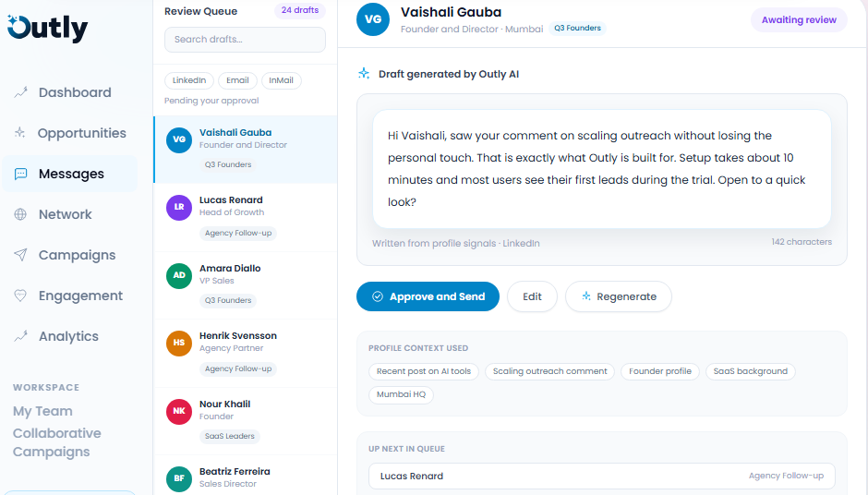Click Recent post on AI tools chip
Viewport: 868px width, 495px height.
coord(424,371)
